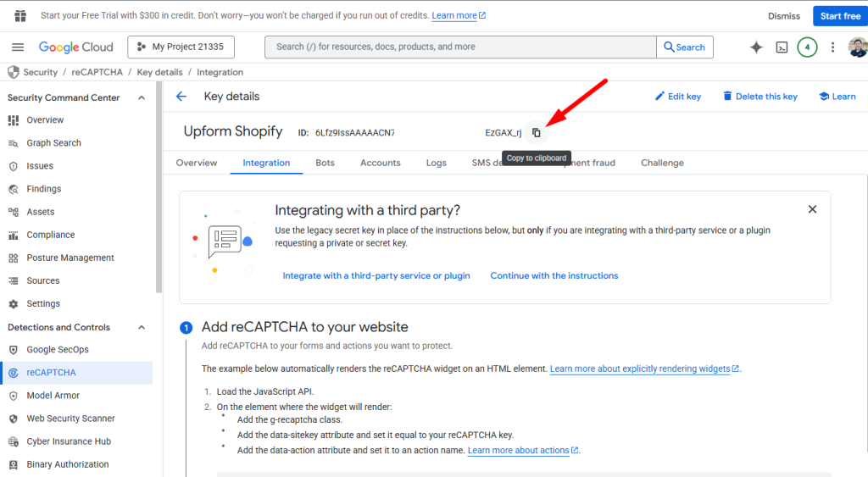Dismiss the free trial banner
The height and width of the screenshot is (477, 868).
[784, 16]
